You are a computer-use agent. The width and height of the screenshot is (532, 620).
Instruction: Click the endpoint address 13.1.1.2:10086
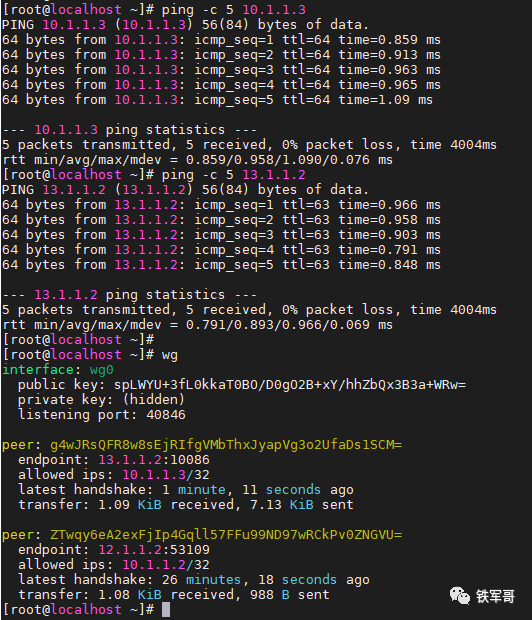tap(154, 460)
